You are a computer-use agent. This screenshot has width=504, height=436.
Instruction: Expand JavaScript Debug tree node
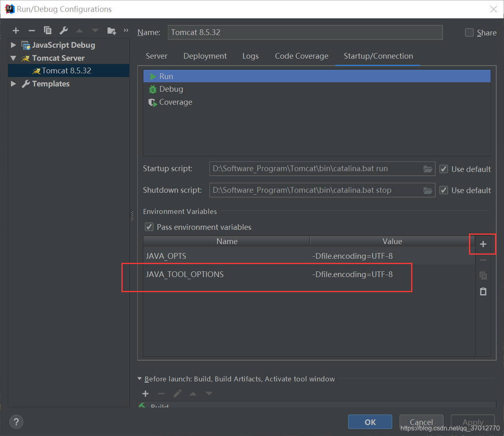point(13,45)
